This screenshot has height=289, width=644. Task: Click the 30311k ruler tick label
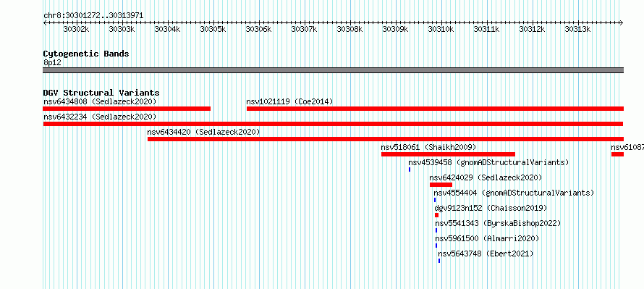click(x=486, y=29)
